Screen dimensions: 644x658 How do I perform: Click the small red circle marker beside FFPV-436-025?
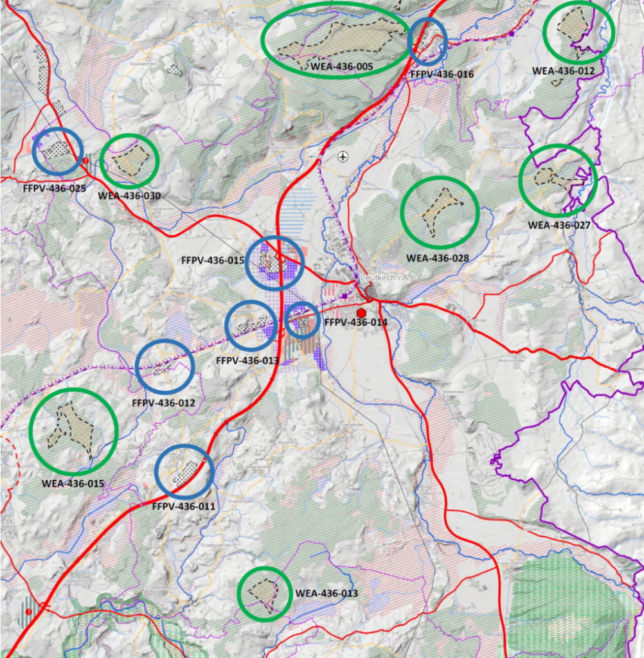tap(85, 160)
